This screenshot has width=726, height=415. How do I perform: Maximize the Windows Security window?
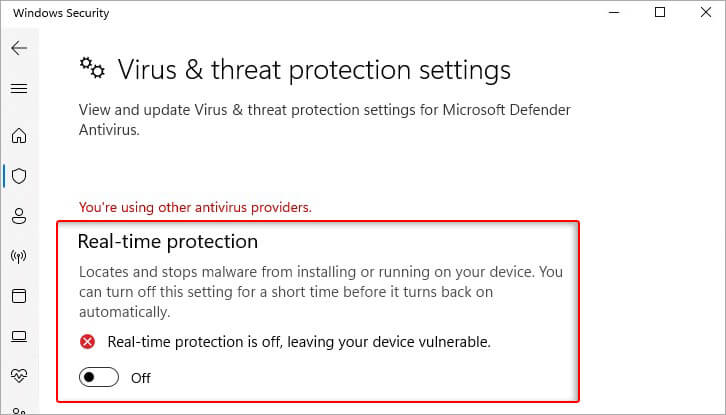tap(660, 13)
